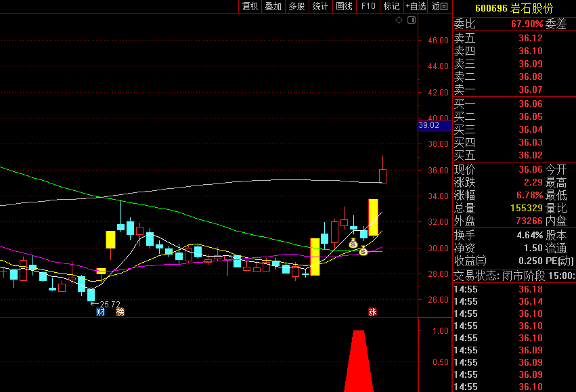Open the 画线 drawing tools
The width and height of the screenshot is (576, 392).
(344, 7)
